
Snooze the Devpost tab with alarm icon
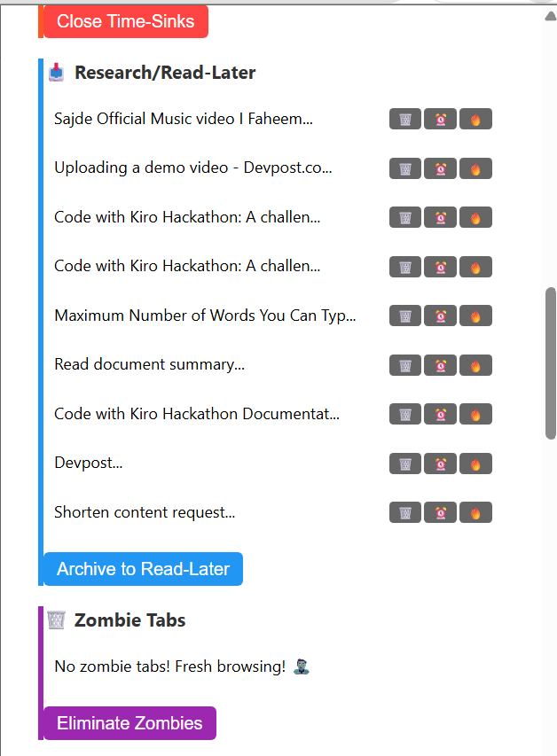(440, 464)
